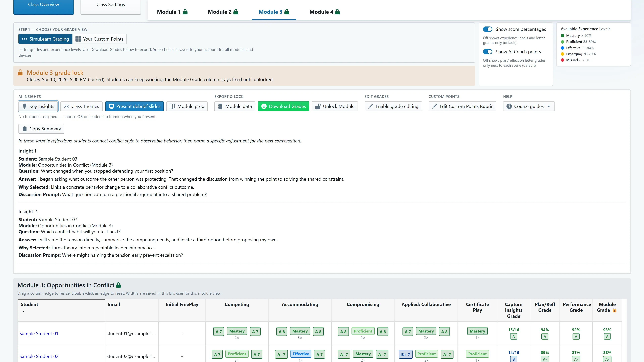Select SimuLearn Grading view
The width and height of the screenshot is (644, 362).
45,39
